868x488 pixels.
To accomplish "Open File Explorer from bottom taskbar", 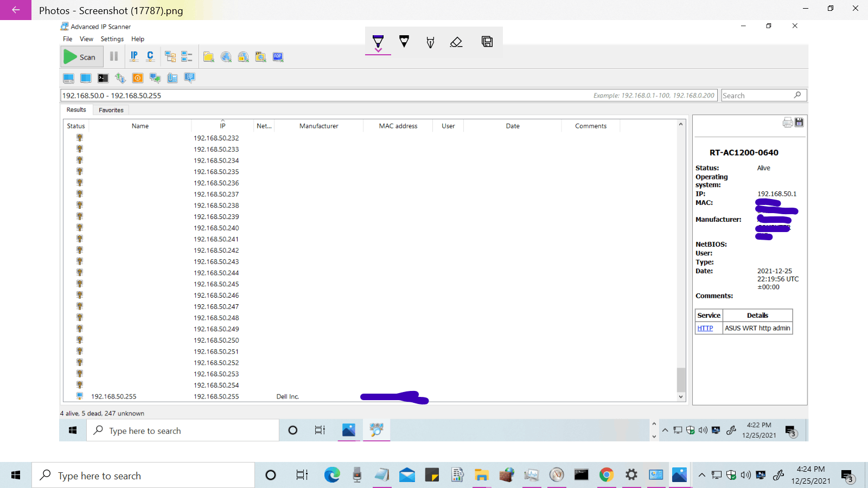I will coord(482,475).
